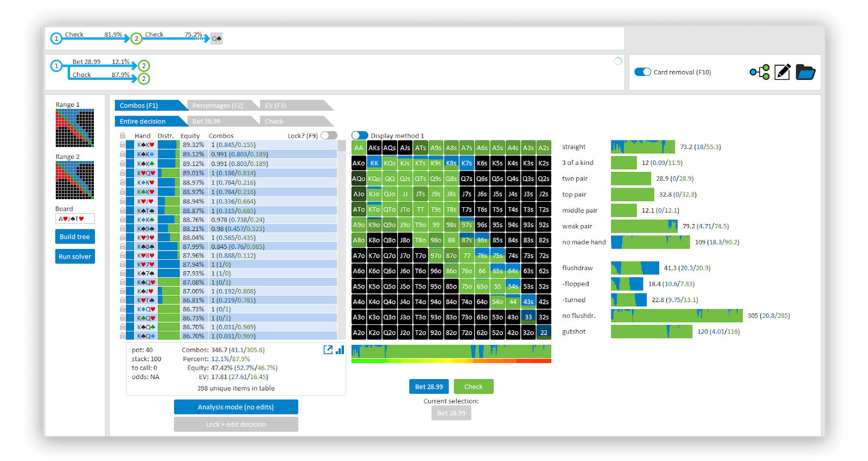Click the 3 of a kind label
Screen dimensions: 868x461
578,163
